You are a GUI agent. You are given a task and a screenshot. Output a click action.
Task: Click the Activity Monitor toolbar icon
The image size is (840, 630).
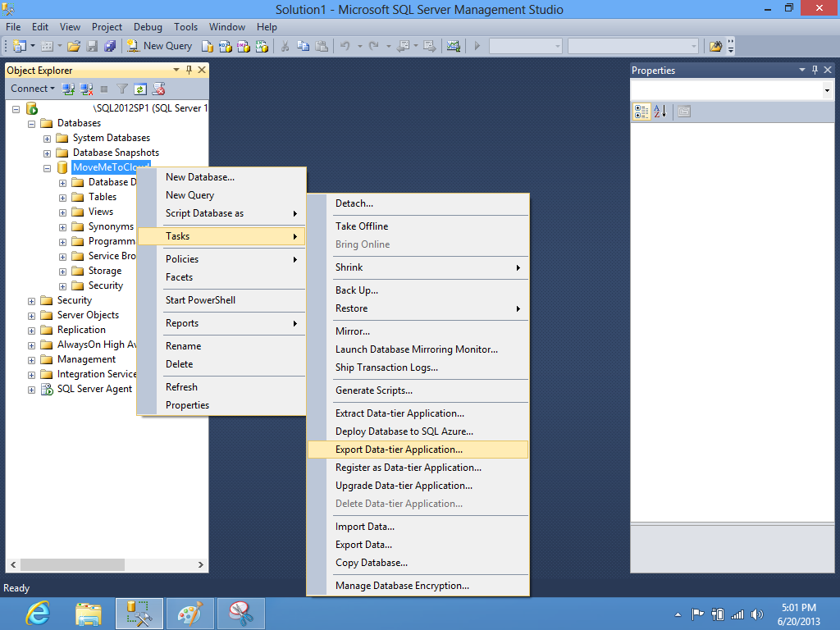[453, 46]
